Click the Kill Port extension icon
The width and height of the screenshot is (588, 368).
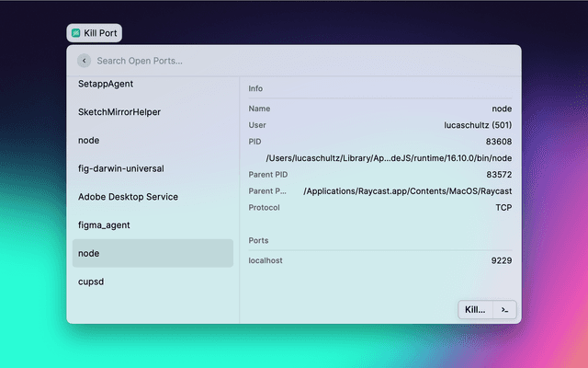(76, 32)
